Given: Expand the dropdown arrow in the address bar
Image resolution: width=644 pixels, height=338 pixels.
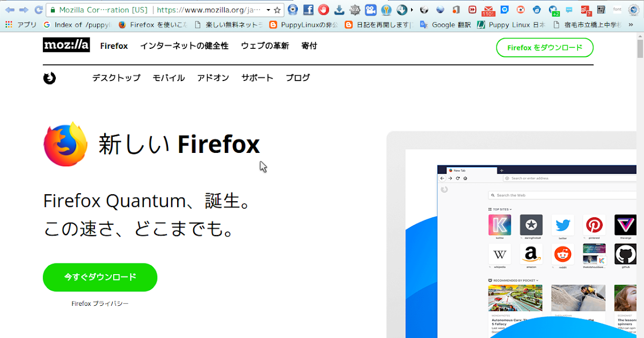Looking at the screenshot, I should coord(268,10).
